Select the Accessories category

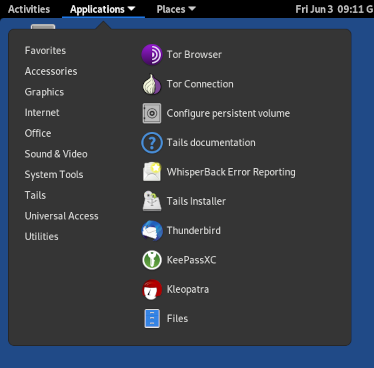click(x=51, y=71)
